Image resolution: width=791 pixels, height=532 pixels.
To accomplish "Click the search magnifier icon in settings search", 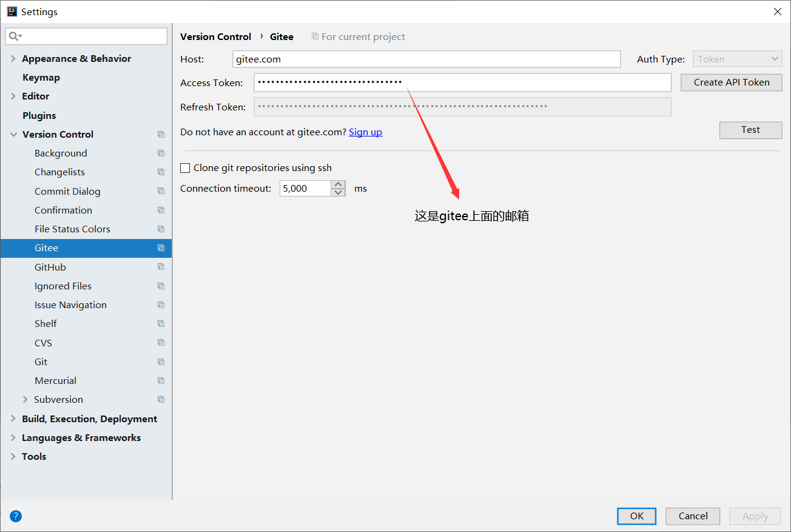I will click(15, 36).
